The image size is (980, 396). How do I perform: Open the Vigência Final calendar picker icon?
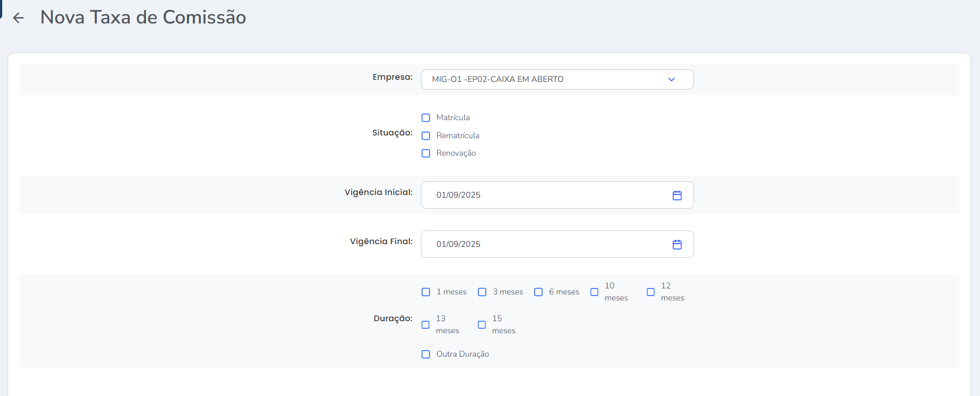click(677, 245)
